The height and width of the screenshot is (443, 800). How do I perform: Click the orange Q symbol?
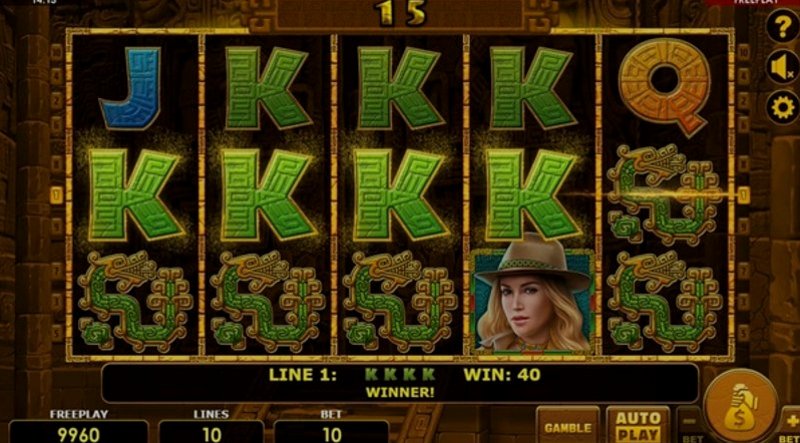[x=665, y=87]
